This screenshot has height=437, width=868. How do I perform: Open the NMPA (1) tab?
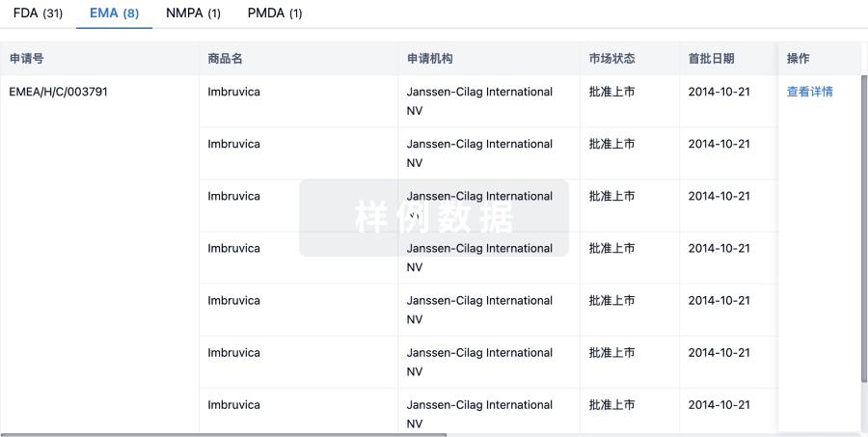(x=193, y=14)
